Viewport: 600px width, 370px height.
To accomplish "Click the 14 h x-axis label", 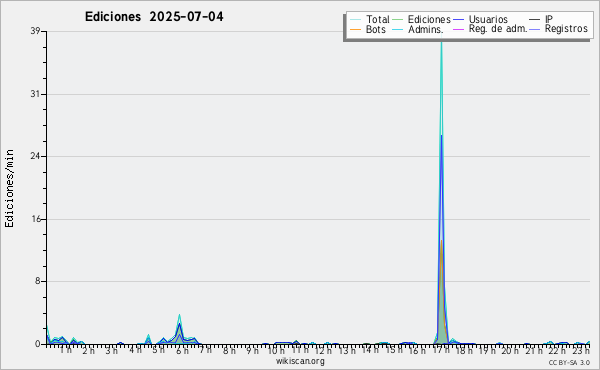I will tap(370, 350).
